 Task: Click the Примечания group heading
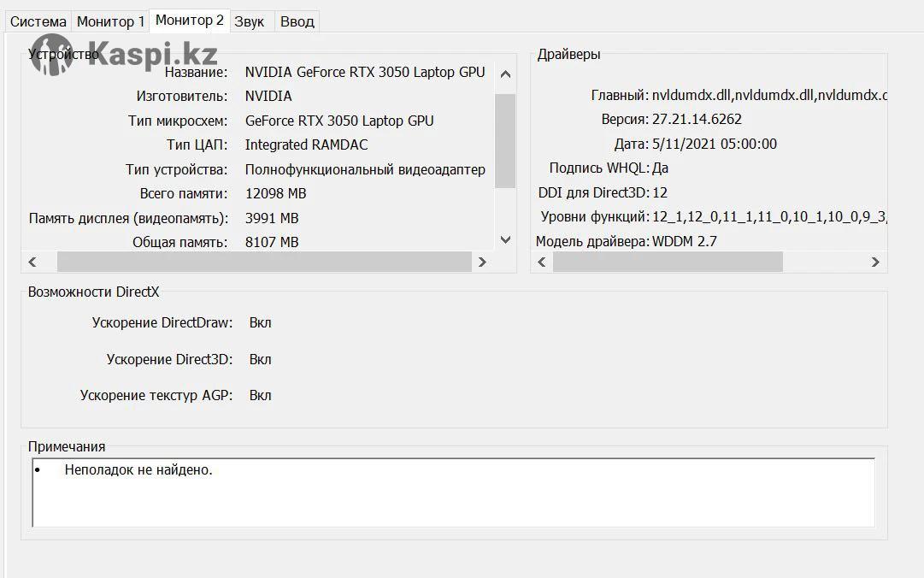coord(67,447)
